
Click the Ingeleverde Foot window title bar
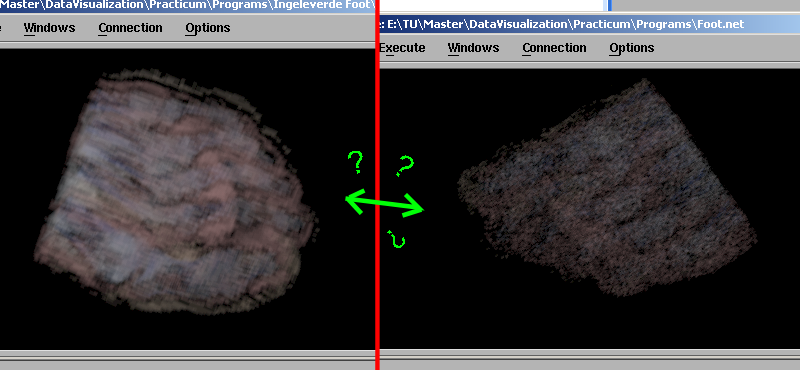pyautogui.click(x=187, y=6)
